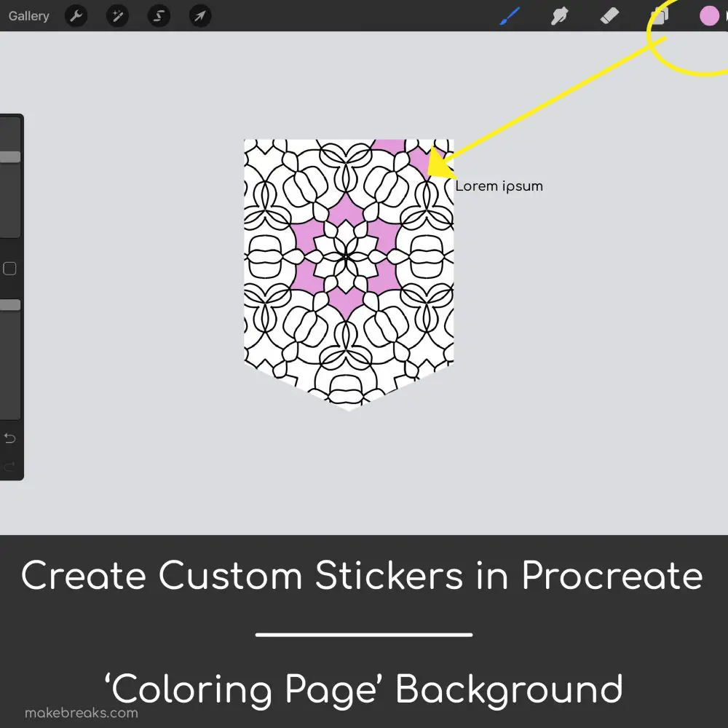Open the Layers panel
The height and width of the screenshot is (728, 728).
click(x=660, y=16)
